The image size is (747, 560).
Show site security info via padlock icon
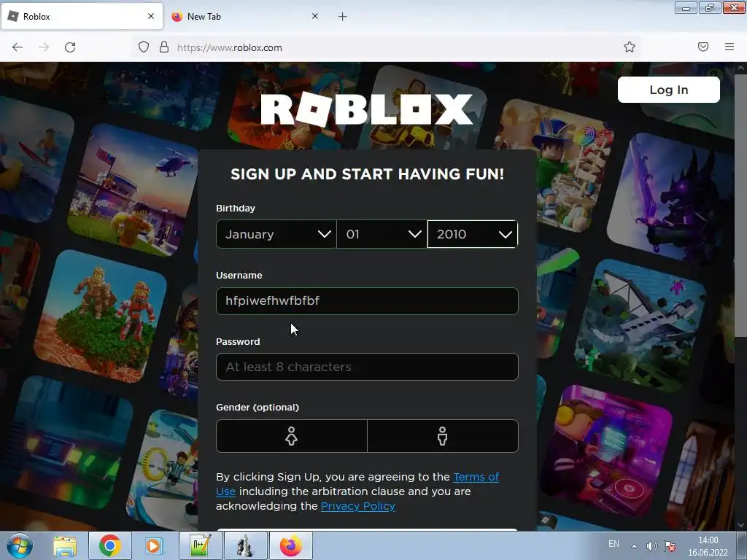(x=164, y=47)
